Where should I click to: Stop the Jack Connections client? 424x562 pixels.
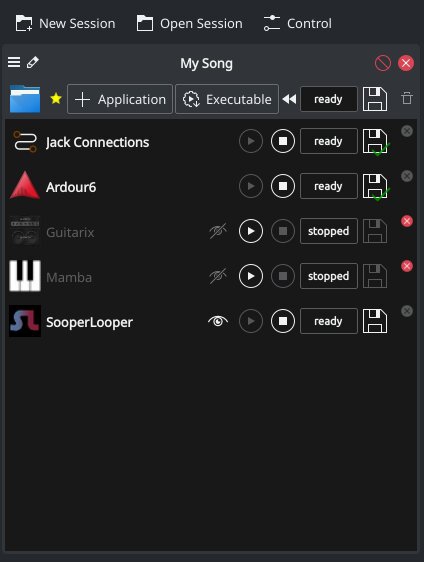tap(283, 141)
